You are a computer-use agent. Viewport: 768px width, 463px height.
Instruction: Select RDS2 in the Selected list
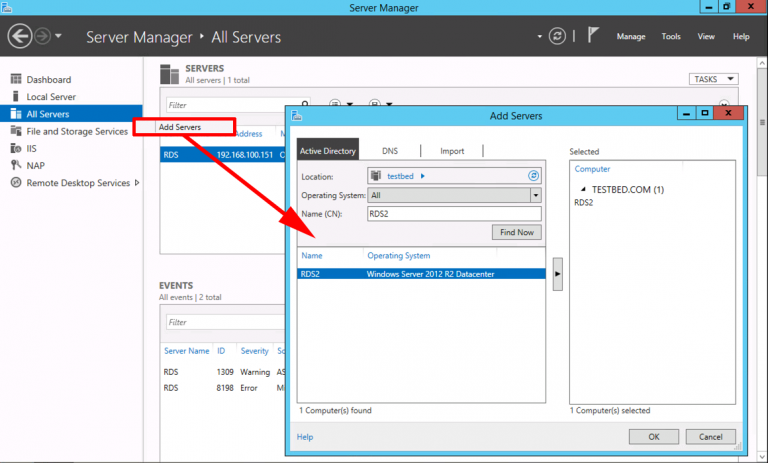point(583,202)
